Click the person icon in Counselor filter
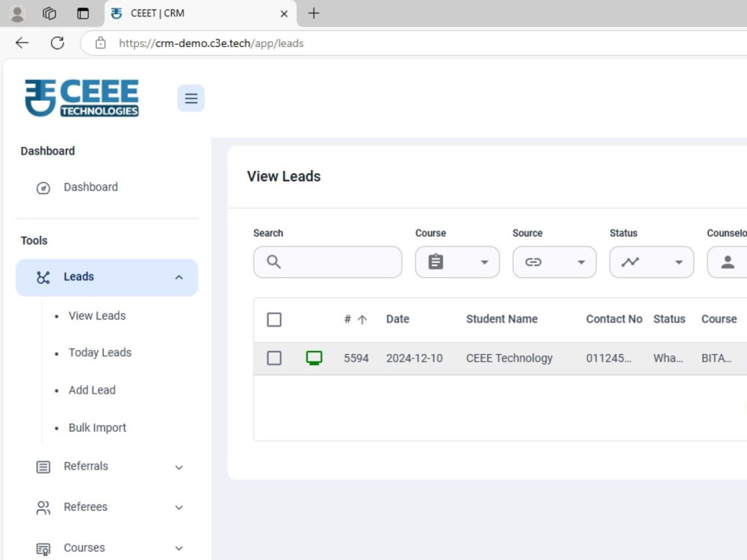This screenshot has height=560, width=747. tap(728, 262)
